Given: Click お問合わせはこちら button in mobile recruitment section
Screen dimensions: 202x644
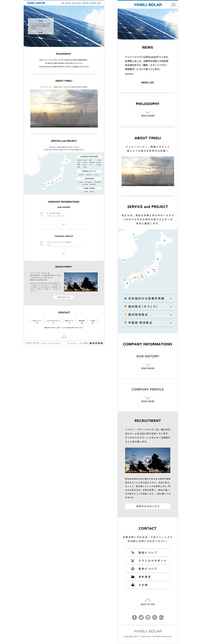Looking at the screenshot, I should (x=148, y=506).
